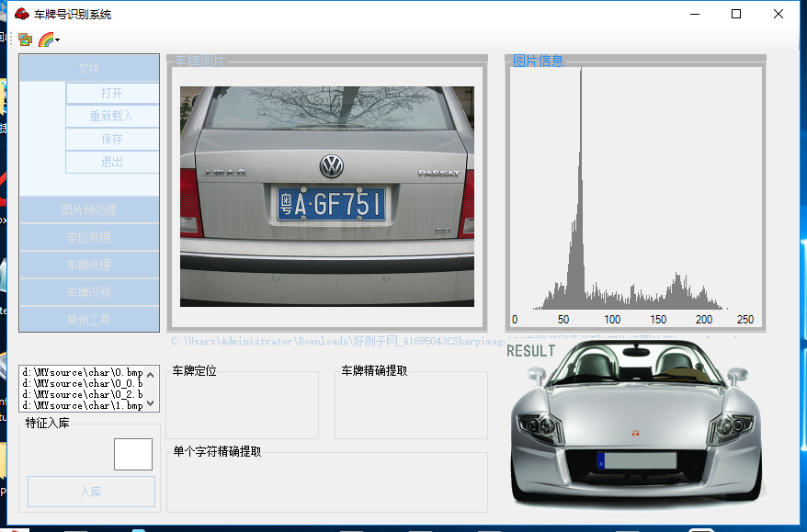Close the 车牌号识别系统 window
Viewport: 807px width, 532px height.
tap(779, 14)
